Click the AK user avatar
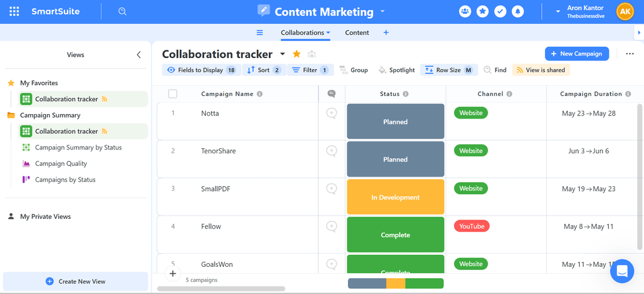 624,11
